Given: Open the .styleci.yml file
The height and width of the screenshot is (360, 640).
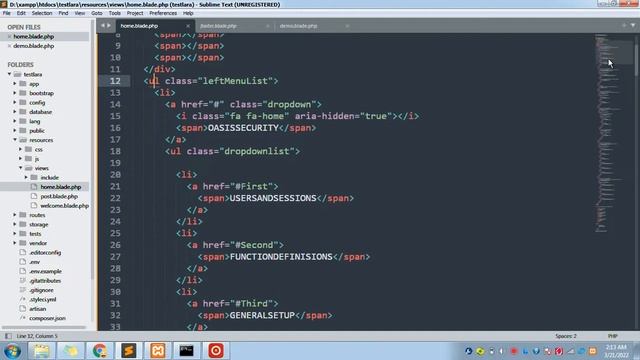Looking at the screenshot, I should [43, 300].
